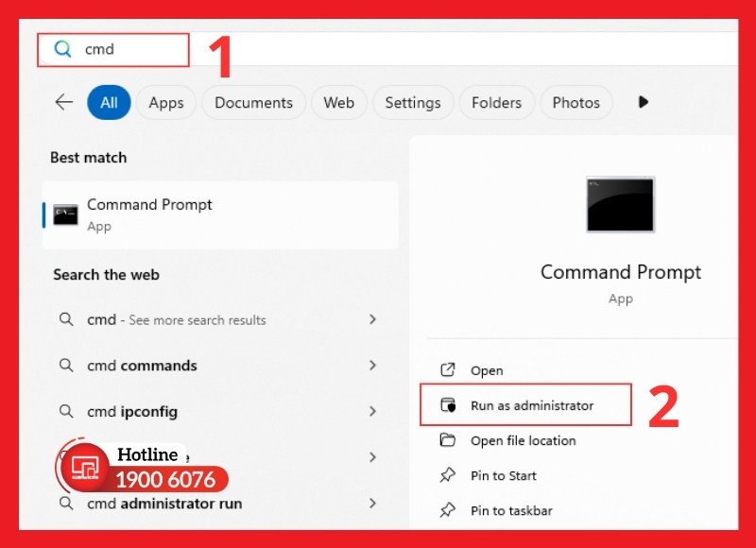
Task: Show more filter categories with the arrow button
Action: coord(643,102)
